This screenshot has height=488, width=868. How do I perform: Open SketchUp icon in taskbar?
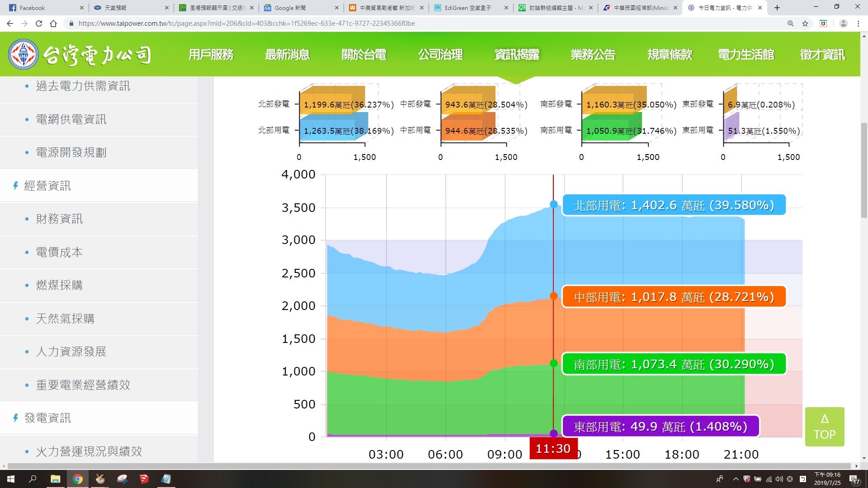(x=144, y=479)
